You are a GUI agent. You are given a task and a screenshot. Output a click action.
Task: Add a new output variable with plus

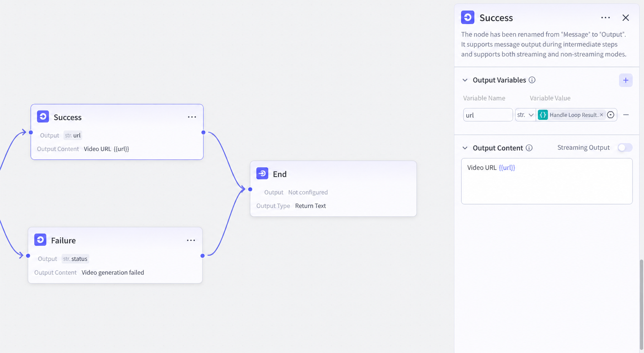625,80
